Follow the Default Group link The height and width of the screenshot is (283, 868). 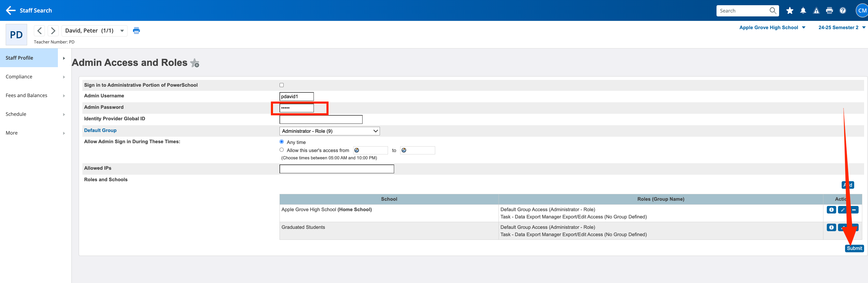click(100, 130)
